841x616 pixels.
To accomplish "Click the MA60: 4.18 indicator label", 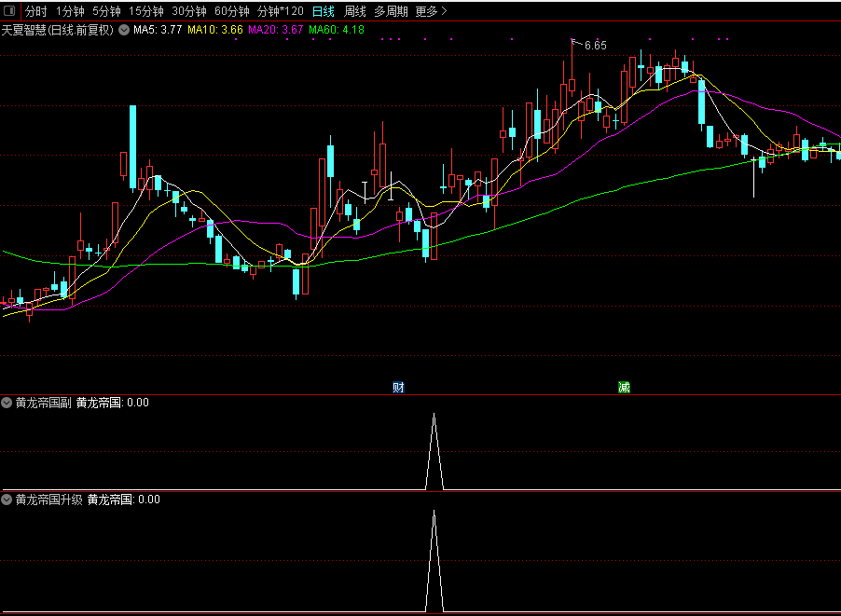I will tap(337, 30).
